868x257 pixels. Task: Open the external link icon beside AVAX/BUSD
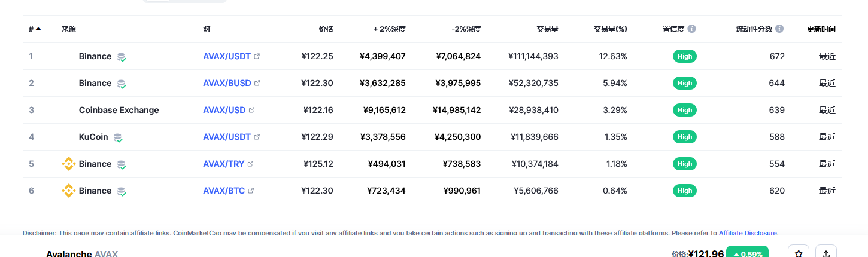pos(257,83)
